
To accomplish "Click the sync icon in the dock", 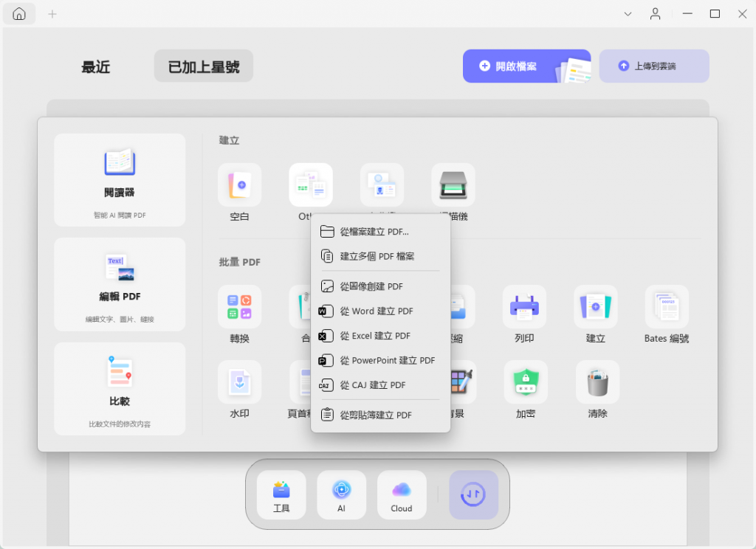I will [x=473, y=495].
